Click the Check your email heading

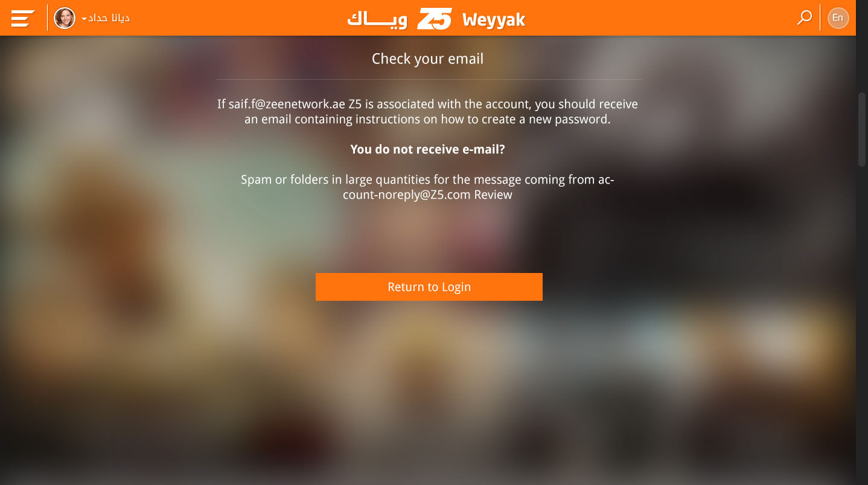pyautogui.click(x=428, y=59)
